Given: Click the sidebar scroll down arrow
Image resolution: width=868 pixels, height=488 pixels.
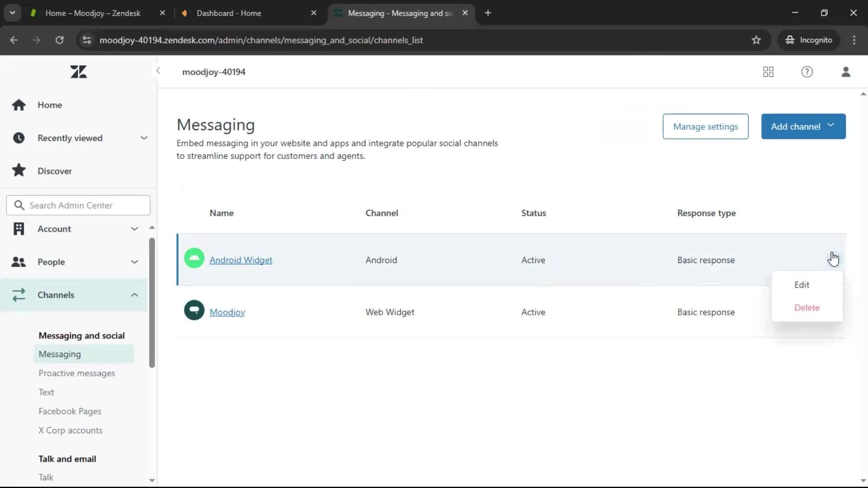Looking at the screenshot, I should tap(152, 480).
